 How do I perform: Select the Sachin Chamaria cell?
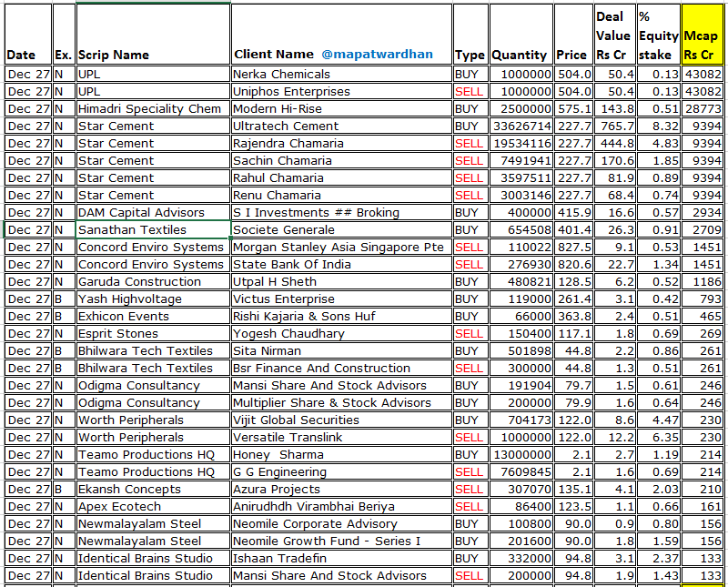tap(342, 161)
